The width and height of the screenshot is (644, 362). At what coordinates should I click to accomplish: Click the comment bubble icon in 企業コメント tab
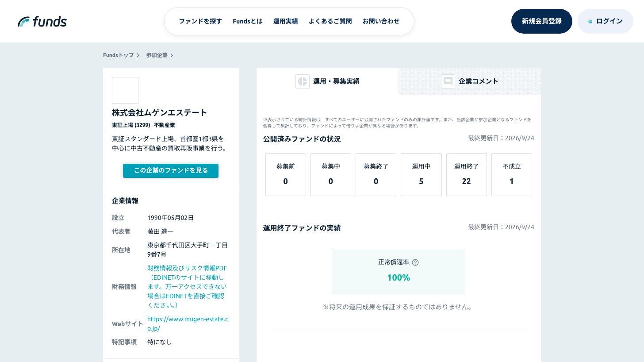[448, 81]
